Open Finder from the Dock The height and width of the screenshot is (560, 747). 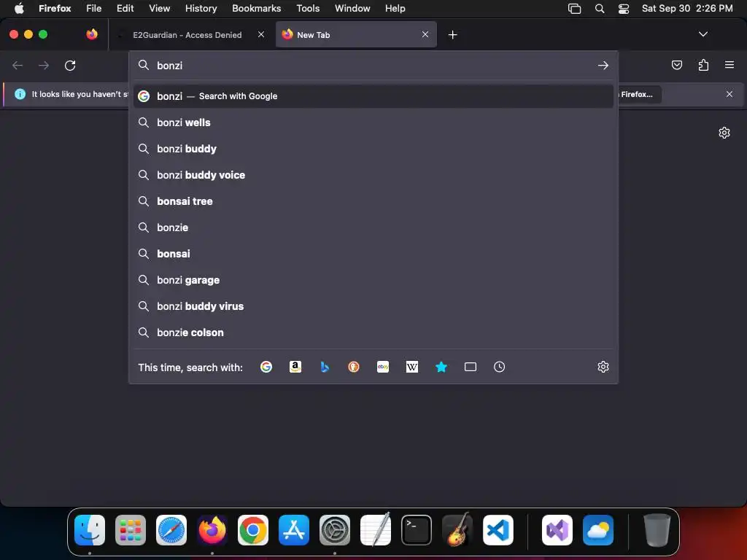click(x=90, y=530)
